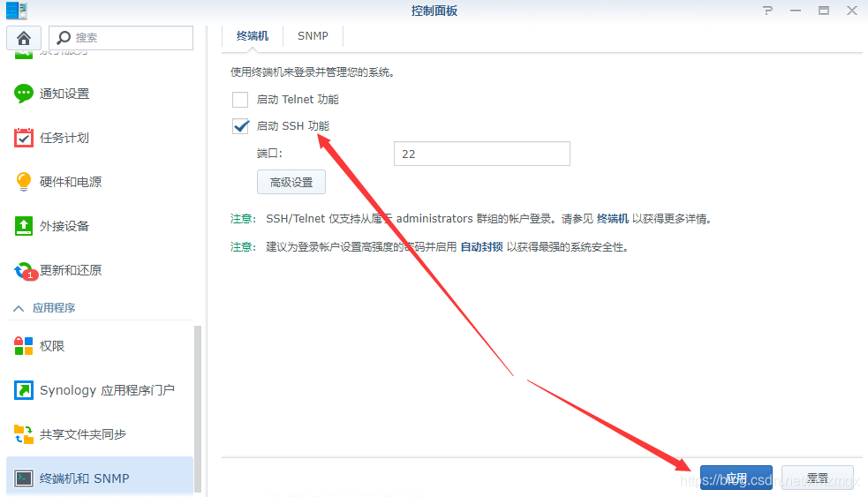868x497 pixels.
Task: Click the search magnifier icon
Action: coord(64,38)
